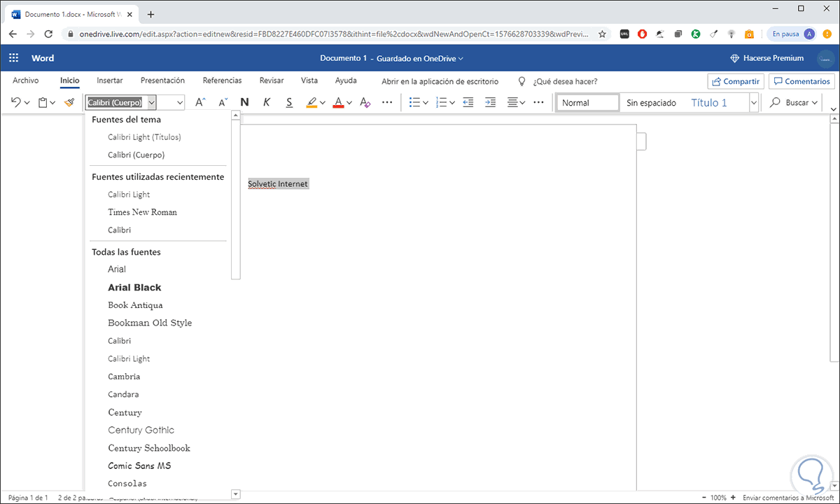Toggle bold formatting with N button

coord(244,103)
